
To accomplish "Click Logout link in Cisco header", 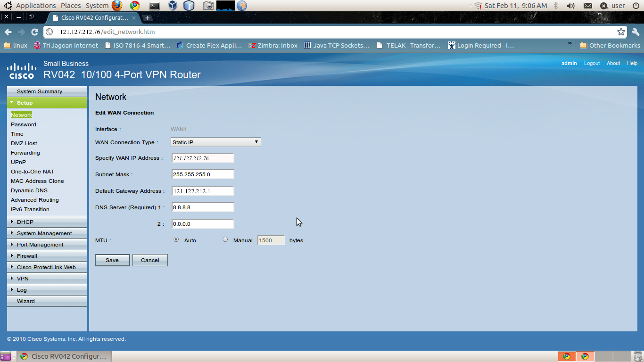I will click(x=592, y=63).
